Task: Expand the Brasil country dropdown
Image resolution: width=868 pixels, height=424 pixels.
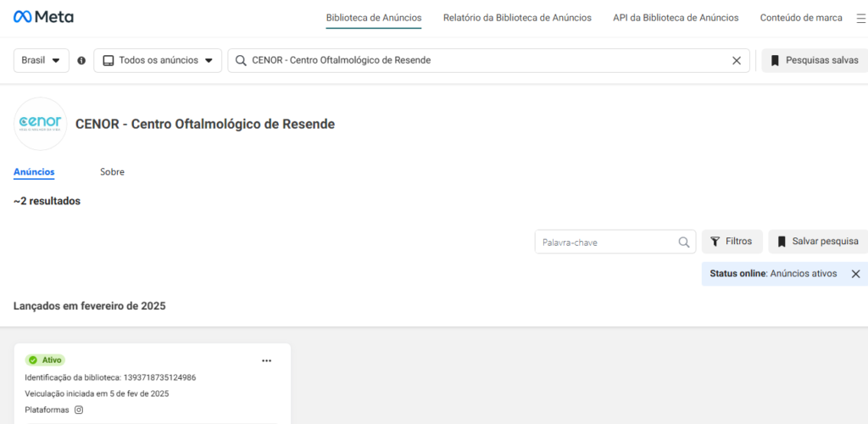Action: point(41,60)
